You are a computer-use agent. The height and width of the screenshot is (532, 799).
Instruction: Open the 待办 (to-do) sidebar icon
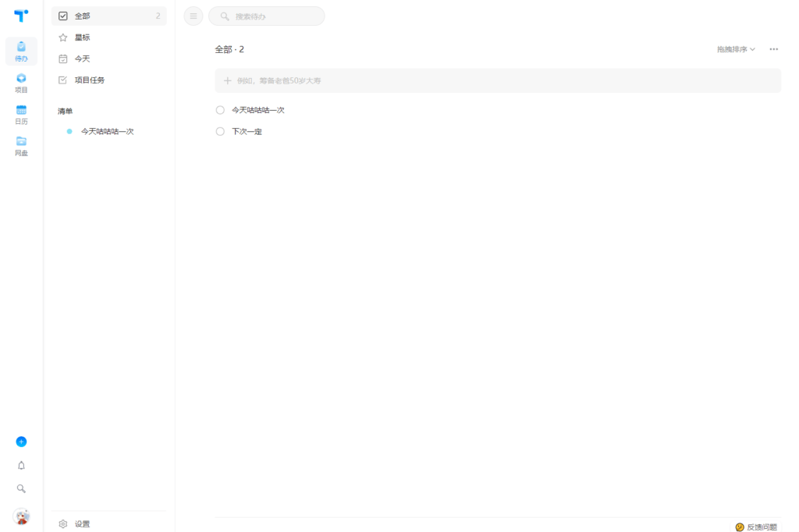(x=21, y=51)
